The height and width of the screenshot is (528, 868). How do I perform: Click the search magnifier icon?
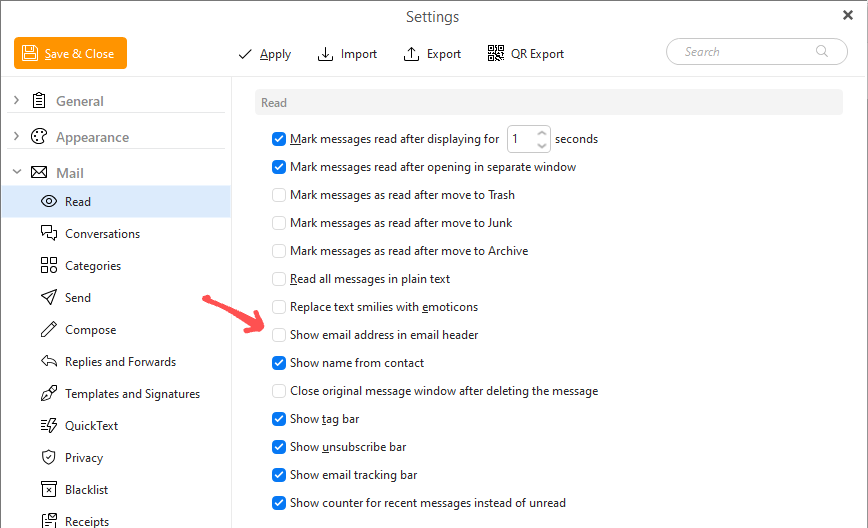coord(822,51)
